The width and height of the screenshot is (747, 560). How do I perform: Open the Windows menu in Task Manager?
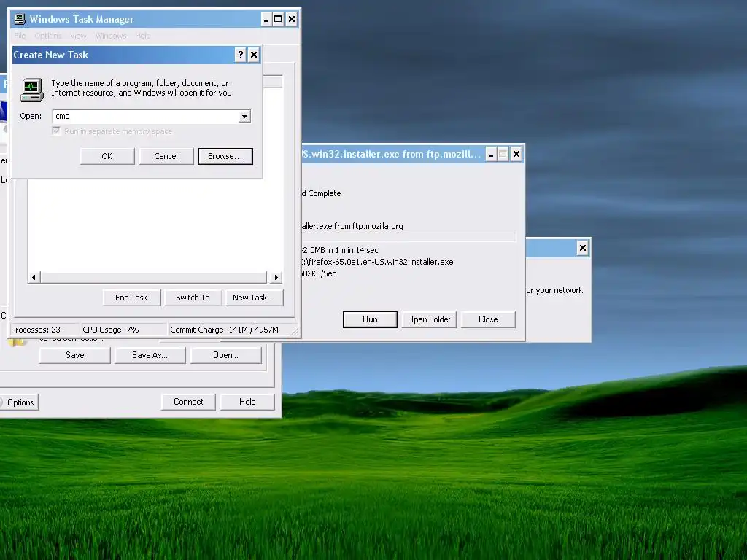(x=111, y=36)
